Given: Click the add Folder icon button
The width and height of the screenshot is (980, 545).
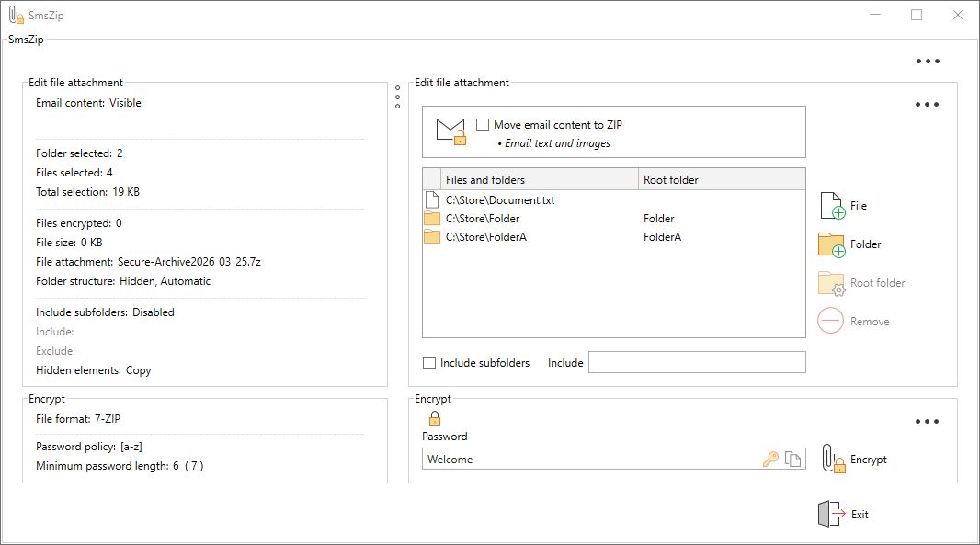Looking at the screenshot, I should 832,244.
